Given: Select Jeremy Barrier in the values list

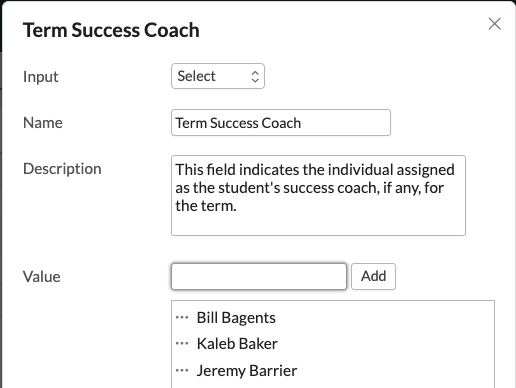Looking at the screenshot, I should pos(247,371).
